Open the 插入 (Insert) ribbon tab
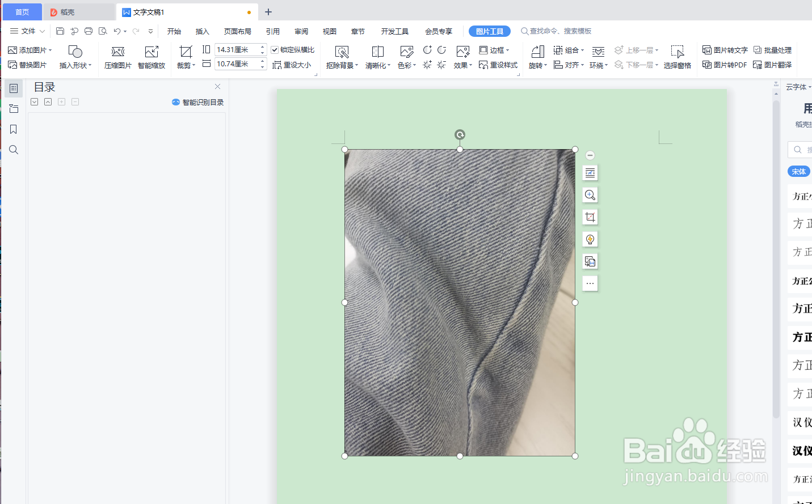The height and width of the screenshot is (504, 812). [x=203, y=31]
